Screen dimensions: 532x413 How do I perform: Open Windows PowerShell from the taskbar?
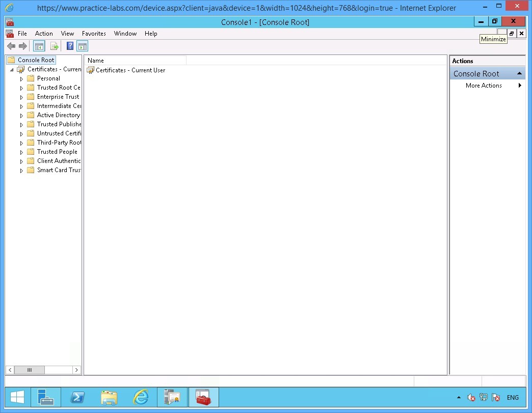coord(77,397)
